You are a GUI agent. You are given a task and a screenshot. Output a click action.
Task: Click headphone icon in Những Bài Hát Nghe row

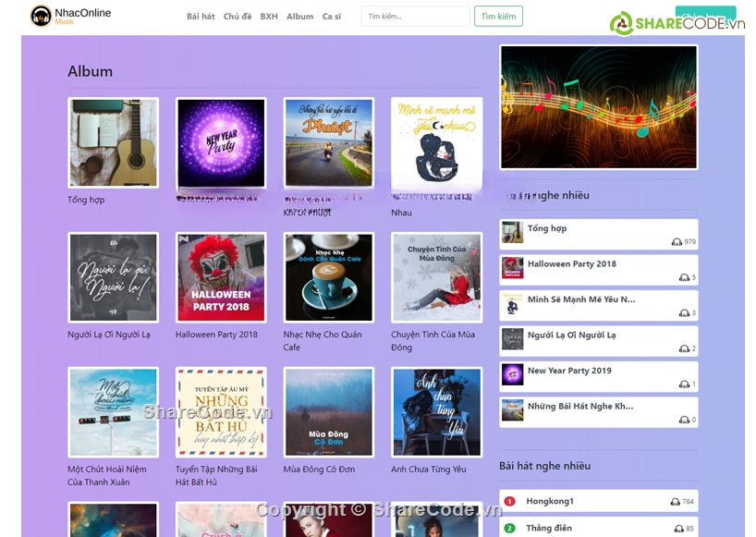click(x=684, y=420)
